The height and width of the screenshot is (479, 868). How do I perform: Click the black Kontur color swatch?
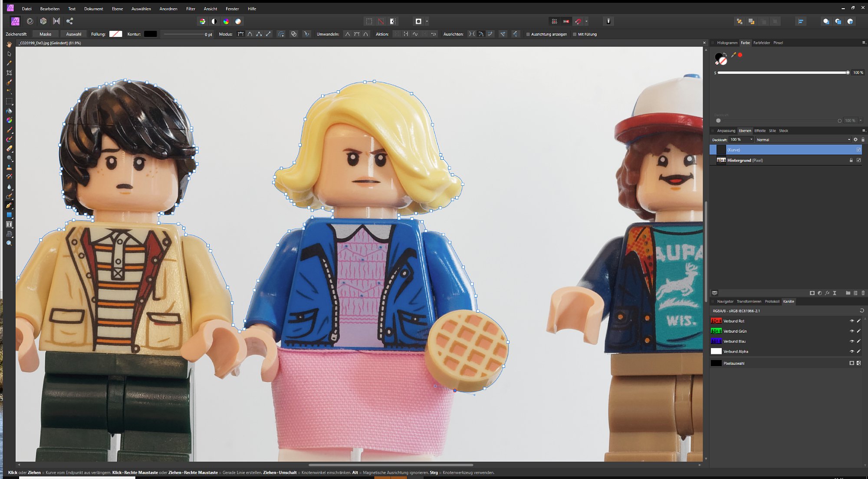pyautogui.click(x=150, y=34)
